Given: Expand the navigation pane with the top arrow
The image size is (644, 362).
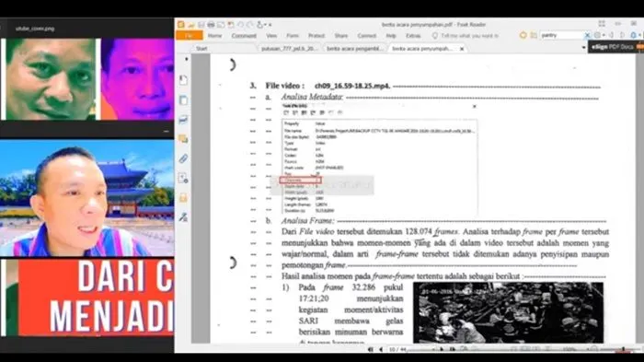Looking at the screenshot, I should [187, 59].
